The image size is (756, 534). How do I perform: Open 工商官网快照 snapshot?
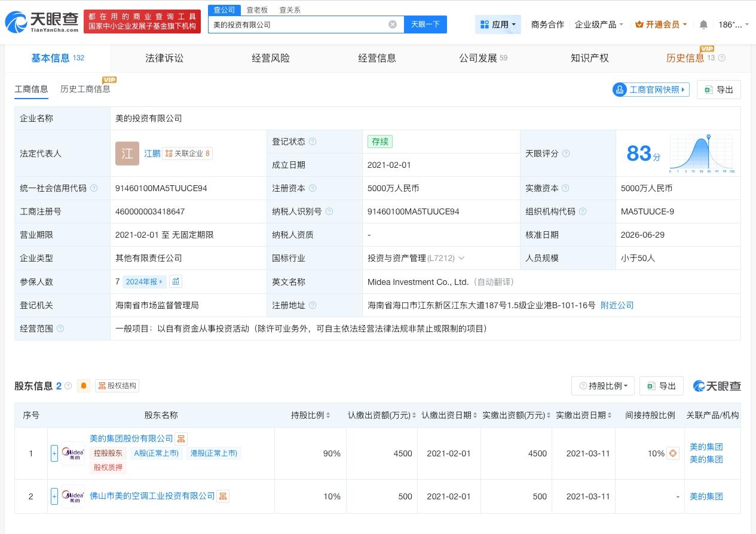pos(651,90)
